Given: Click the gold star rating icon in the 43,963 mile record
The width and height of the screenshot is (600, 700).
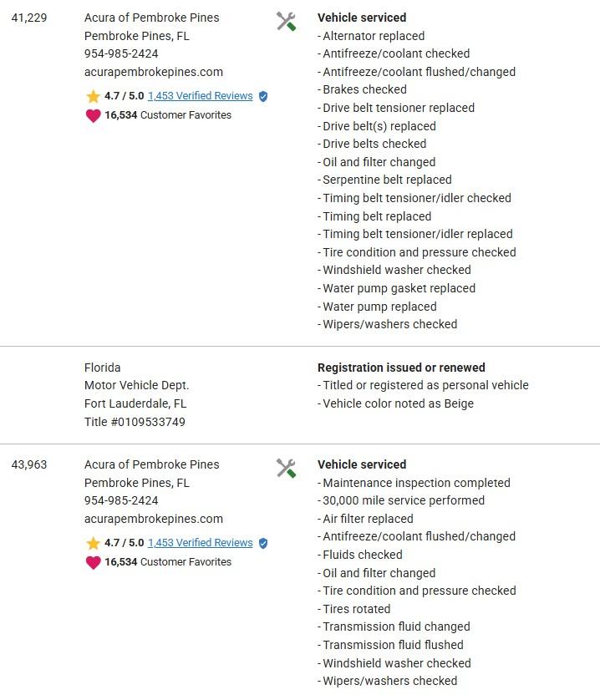Looking at the screenshot, I should click(93, 544).
